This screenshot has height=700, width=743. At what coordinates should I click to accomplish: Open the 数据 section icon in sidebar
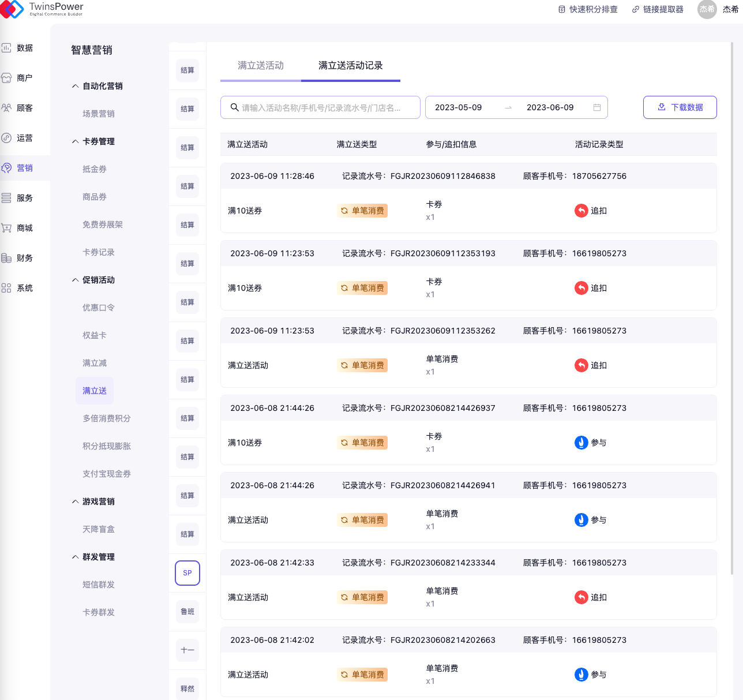pos(6,48)
